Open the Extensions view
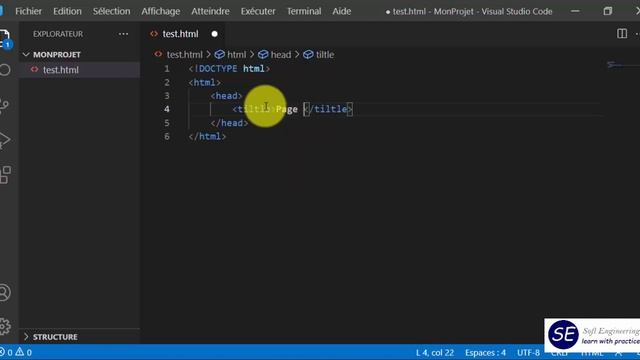640x360 pixels. click(x=5, y=175)
